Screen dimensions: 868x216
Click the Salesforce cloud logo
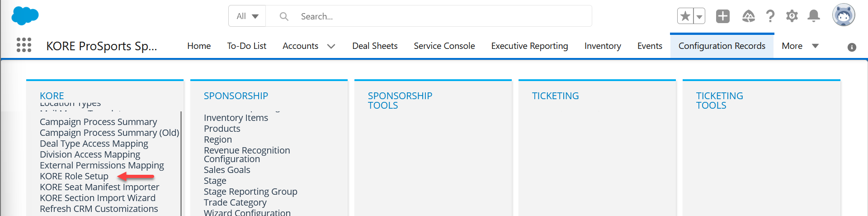(25, 16)
